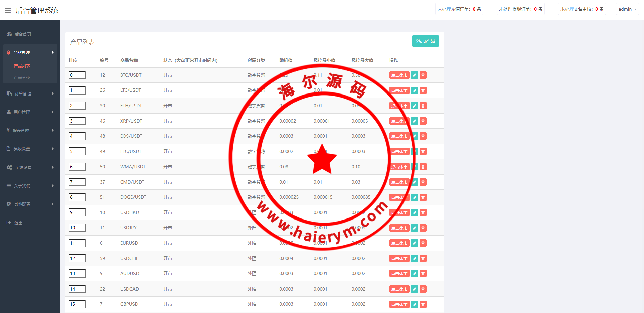Go to 后台首页 in sidebar
The width and height of the screenshot is (644, 313).
23,34
